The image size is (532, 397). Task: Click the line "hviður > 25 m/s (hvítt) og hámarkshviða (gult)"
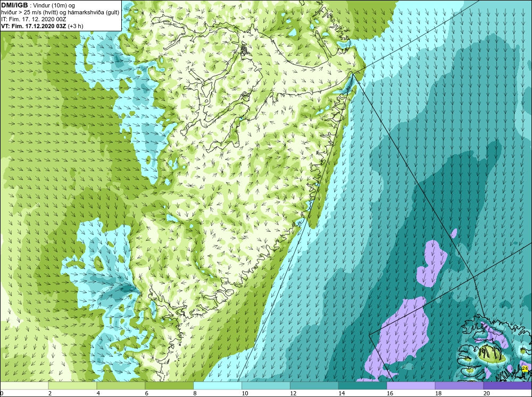coord(60,13)
